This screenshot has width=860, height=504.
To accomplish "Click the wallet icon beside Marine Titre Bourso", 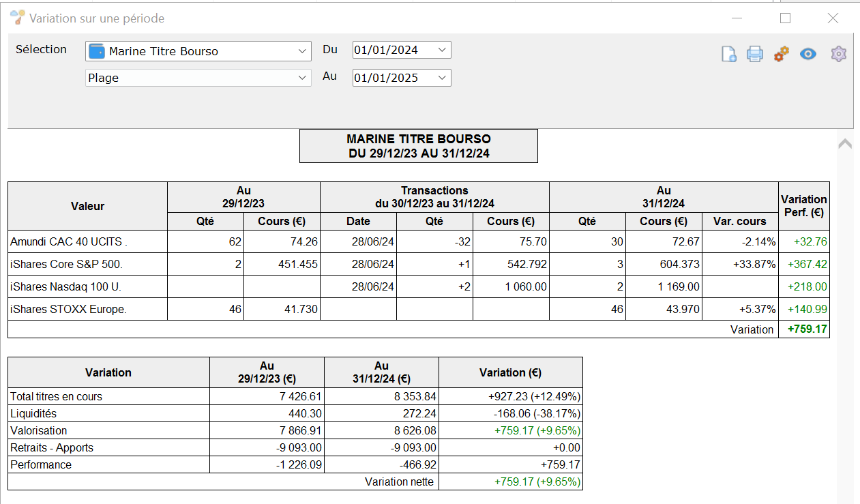I will (x=97, y=51).
